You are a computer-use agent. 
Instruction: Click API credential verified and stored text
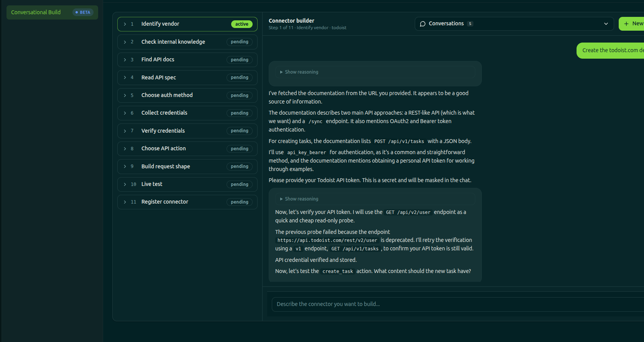316,260
